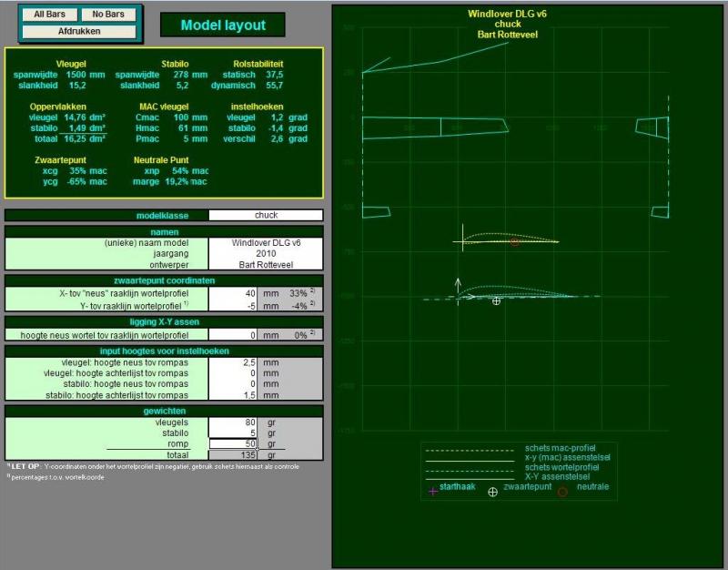Click the legend entry schets mac-profiel
728x570 pixels.
pos(560,448)
